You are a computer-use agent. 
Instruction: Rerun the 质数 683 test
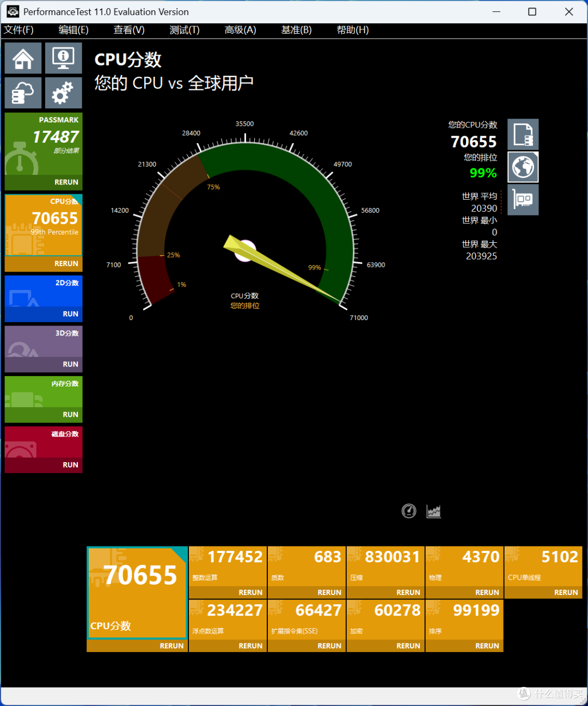(x=307, y=593)
